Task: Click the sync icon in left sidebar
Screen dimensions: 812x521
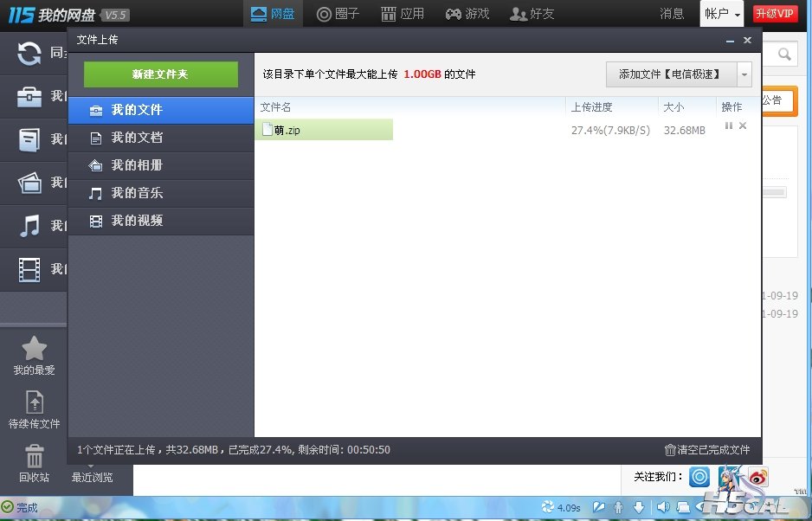Action: click(x=29, y=54)
